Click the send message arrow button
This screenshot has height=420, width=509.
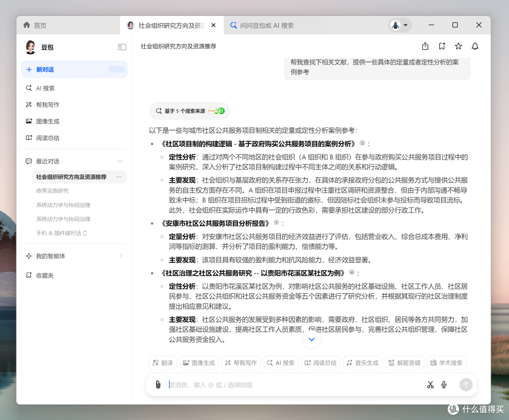[466, 385]
